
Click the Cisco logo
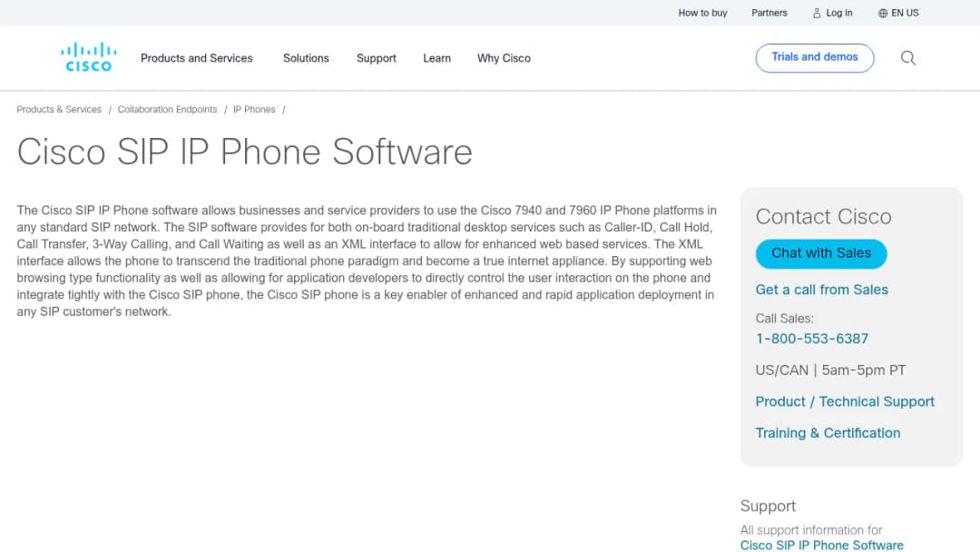pos(88,57)
